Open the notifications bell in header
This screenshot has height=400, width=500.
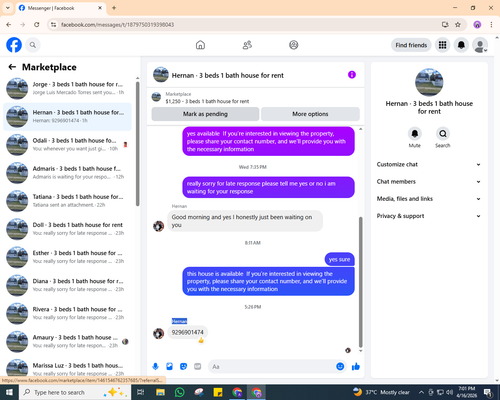click(461, 45)
